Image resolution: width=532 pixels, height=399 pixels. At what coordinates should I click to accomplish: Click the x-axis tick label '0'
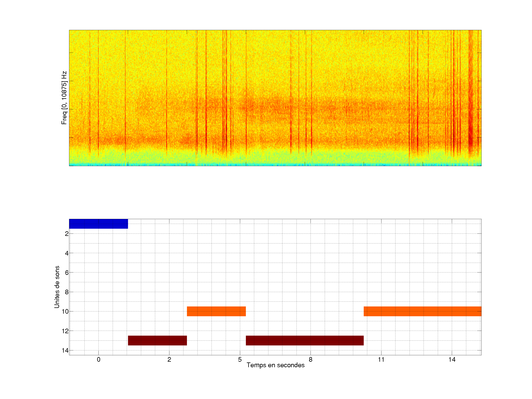coord(98,359)
